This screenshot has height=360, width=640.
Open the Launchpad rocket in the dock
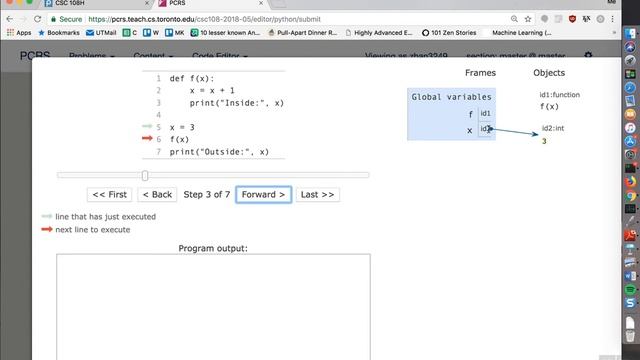[630, 60]
